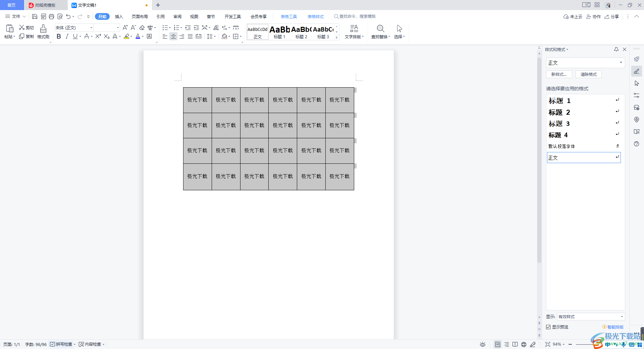Open the Text Layout (文字排版) tool
The height and width of the screenshot is (349, 644).
point(354,32)
